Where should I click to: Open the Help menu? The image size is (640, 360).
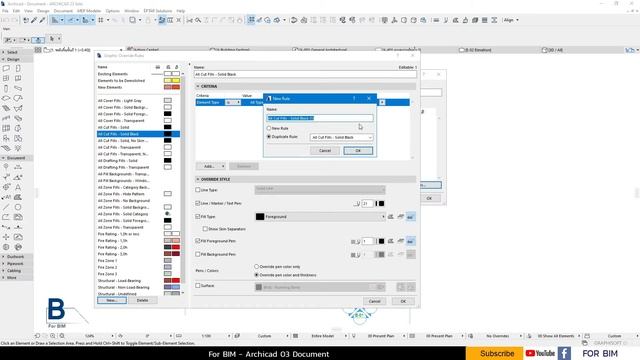coord(180,11)
